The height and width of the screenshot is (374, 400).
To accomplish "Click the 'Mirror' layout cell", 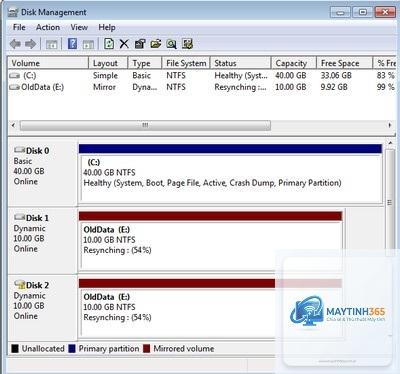I will (104, 87).
